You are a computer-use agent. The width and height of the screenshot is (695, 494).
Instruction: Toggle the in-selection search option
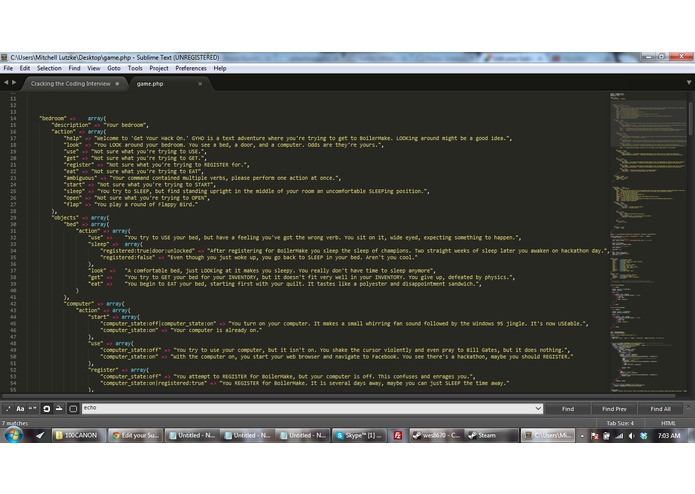click(x=59, y=408)
